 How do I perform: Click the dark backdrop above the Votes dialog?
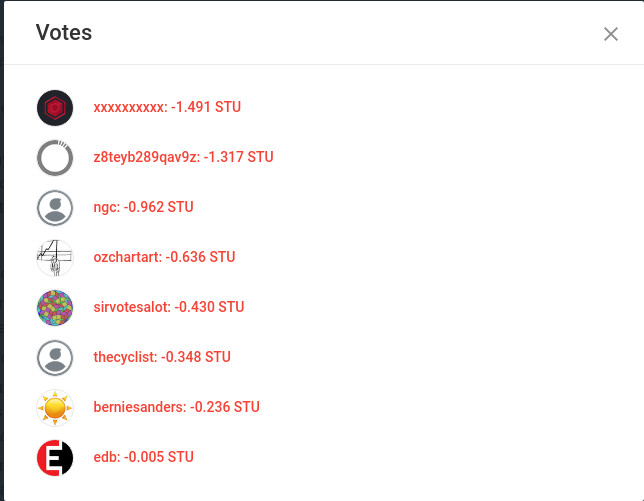[320, 1]
